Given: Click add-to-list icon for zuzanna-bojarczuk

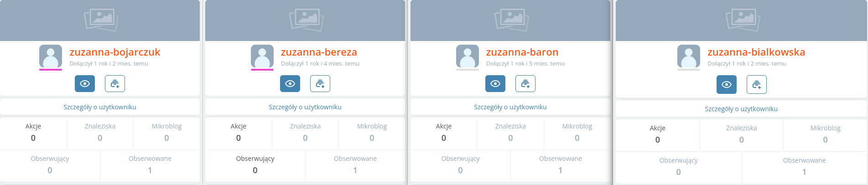Looking at the screenshot, I should (115, 84).
